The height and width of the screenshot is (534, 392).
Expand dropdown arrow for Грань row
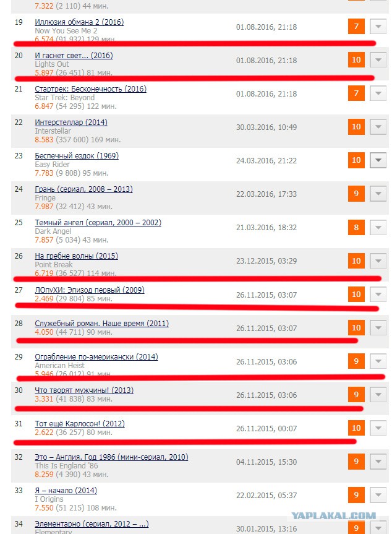click(378, 193)
